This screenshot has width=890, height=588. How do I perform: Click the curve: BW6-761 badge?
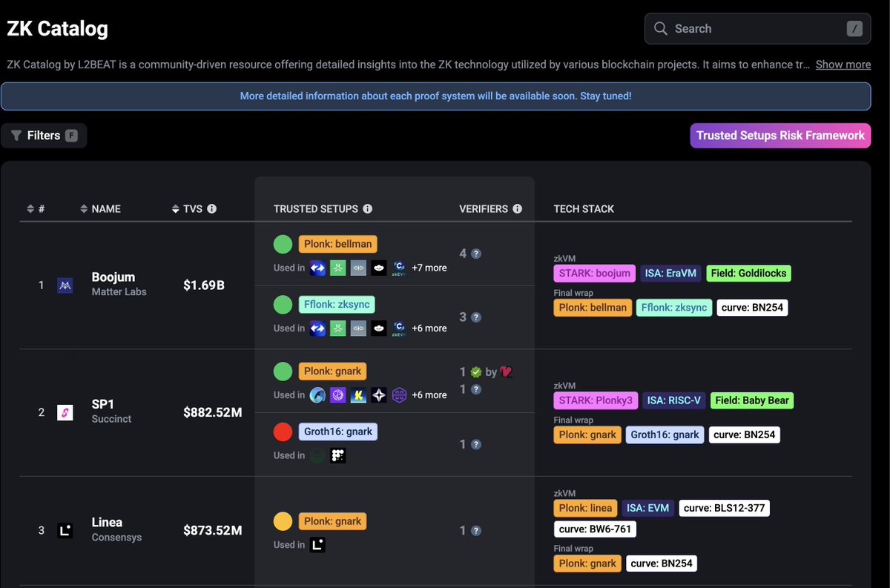pos(595,529)
